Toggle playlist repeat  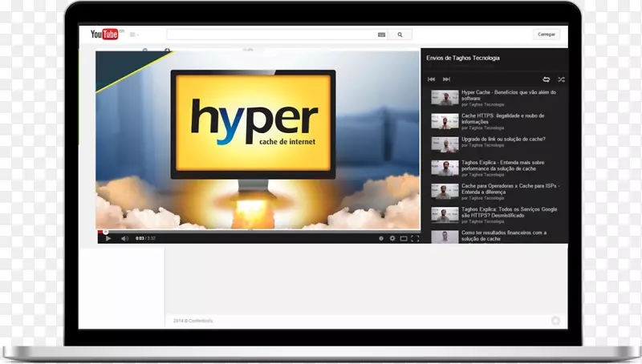(547, 79)
